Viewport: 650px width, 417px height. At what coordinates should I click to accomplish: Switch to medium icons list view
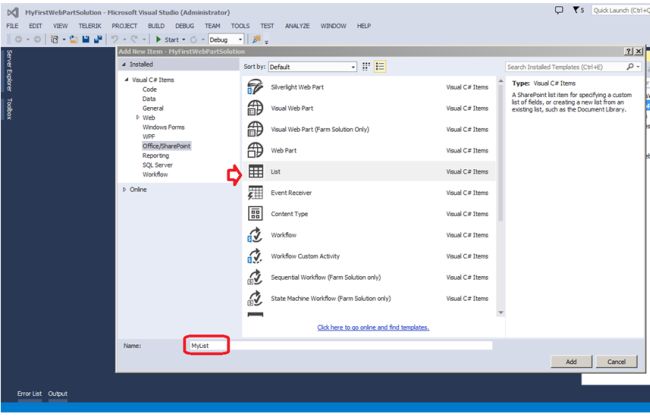[x=380, y=67]
